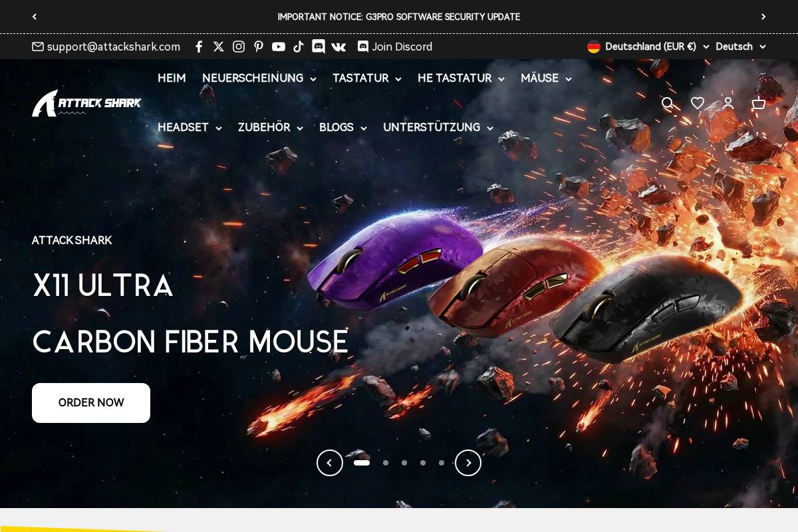Open the wishlist heart icon
Screen dimensions: 798x532
(698, 103)
